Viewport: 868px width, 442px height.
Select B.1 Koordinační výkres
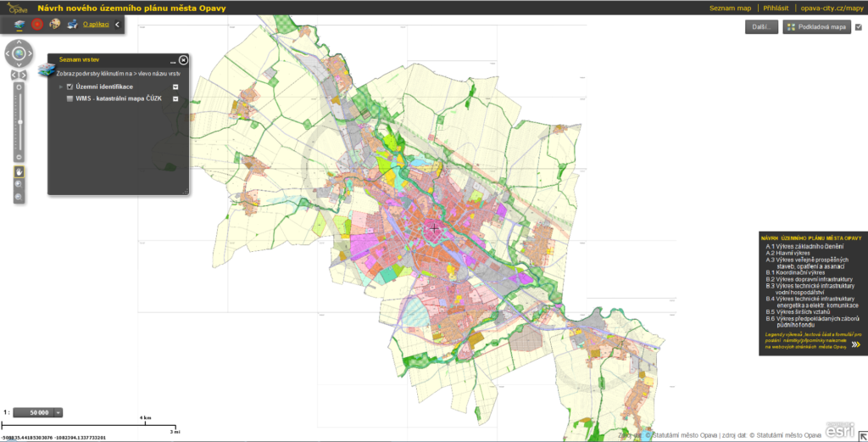tap(795, 272)
